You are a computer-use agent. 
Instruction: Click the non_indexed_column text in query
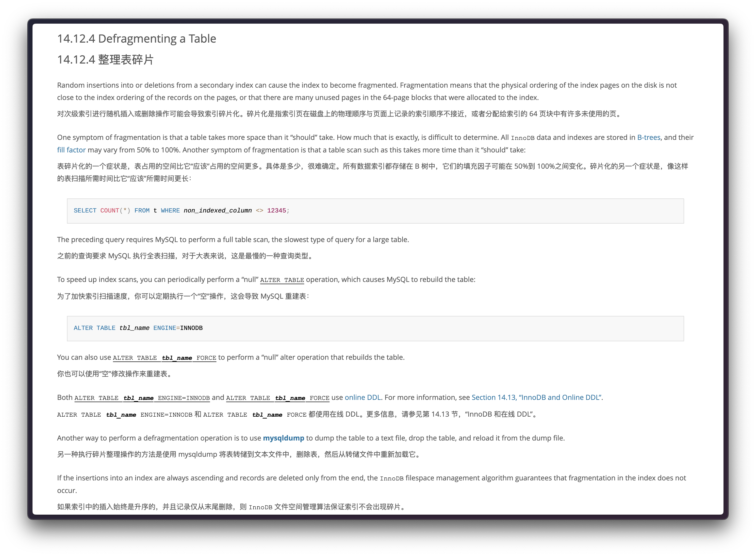[x=217, y=211]
